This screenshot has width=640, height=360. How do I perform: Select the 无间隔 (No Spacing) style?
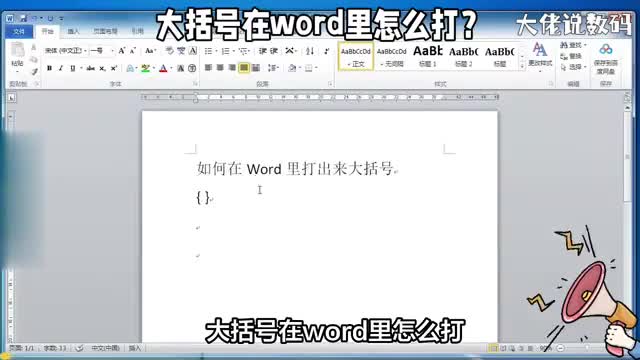pyautogui.click(x=391, y=56)
